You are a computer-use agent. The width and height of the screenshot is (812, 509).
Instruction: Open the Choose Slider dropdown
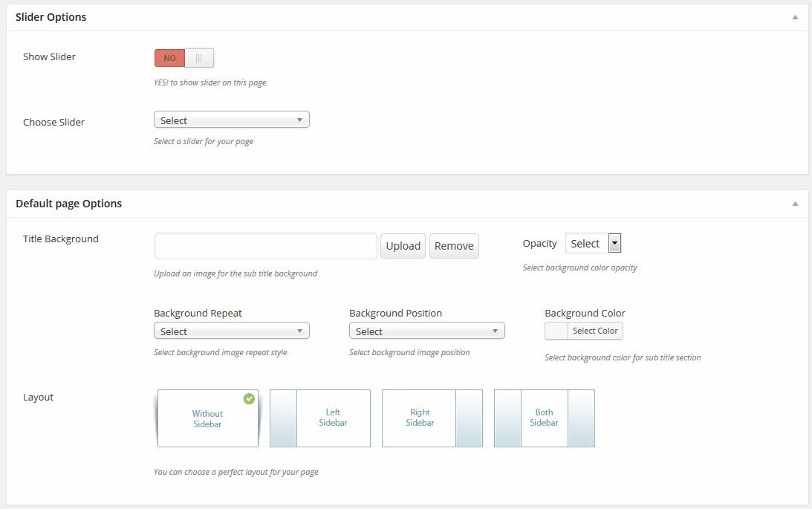pyautogui.click(x=231, y=120)
